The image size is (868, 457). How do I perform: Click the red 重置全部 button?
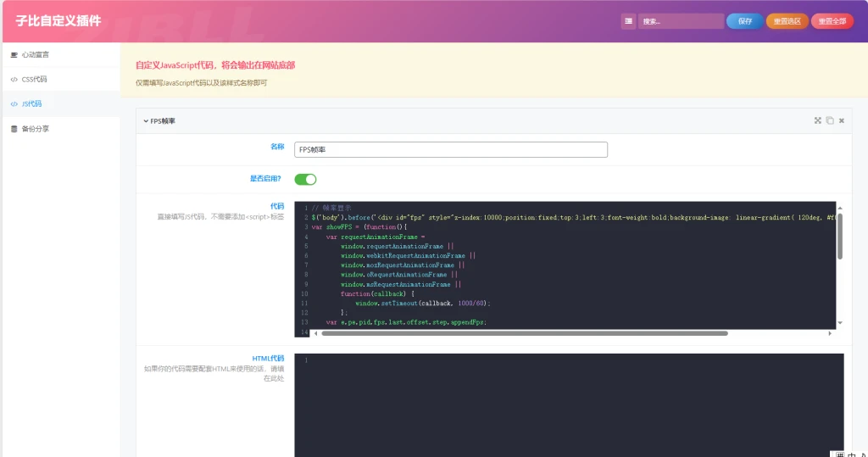pyautogui.click(x=832, y=21)
